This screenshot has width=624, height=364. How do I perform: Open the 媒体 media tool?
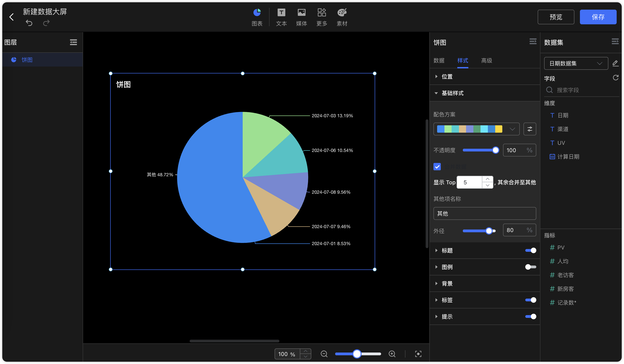pyautogui.click(x=301, y=17)
